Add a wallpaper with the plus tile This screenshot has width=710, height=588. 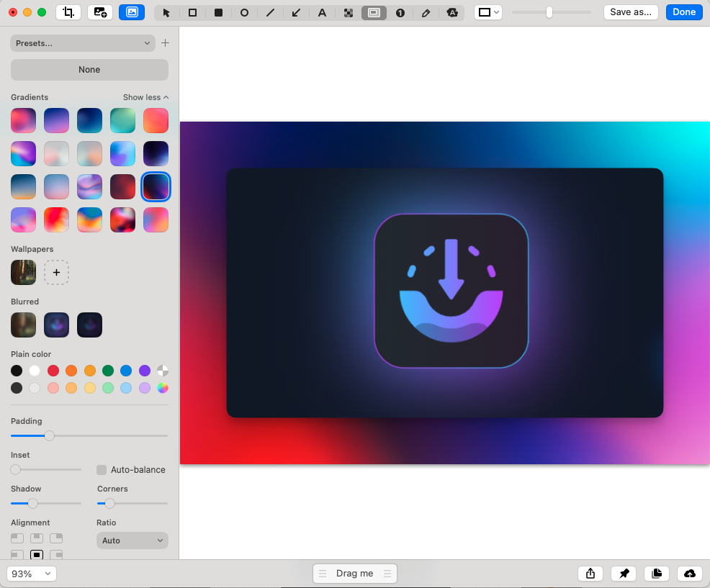[x=56, y=273]
